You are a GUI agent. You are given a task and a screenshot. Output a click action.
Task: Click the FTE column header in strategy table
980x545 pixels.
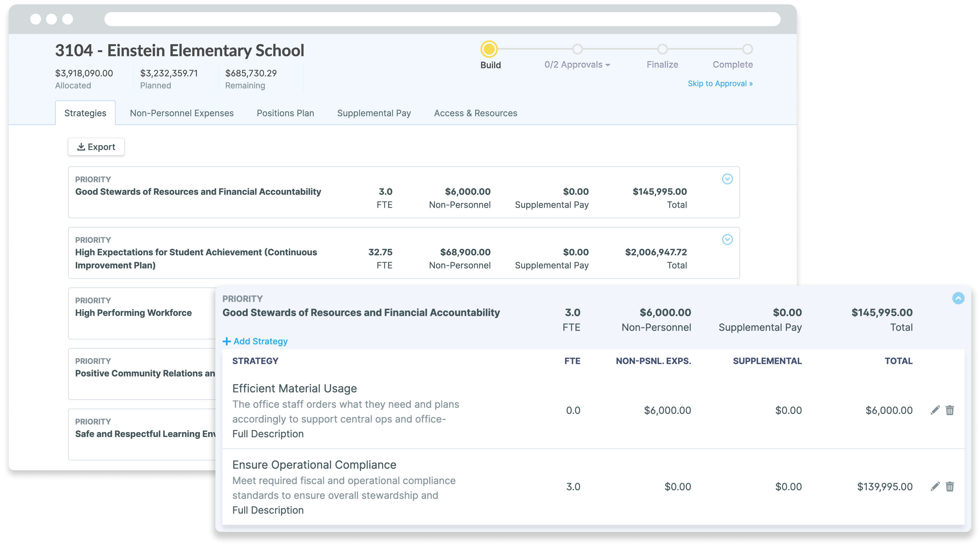coord(572,361)
